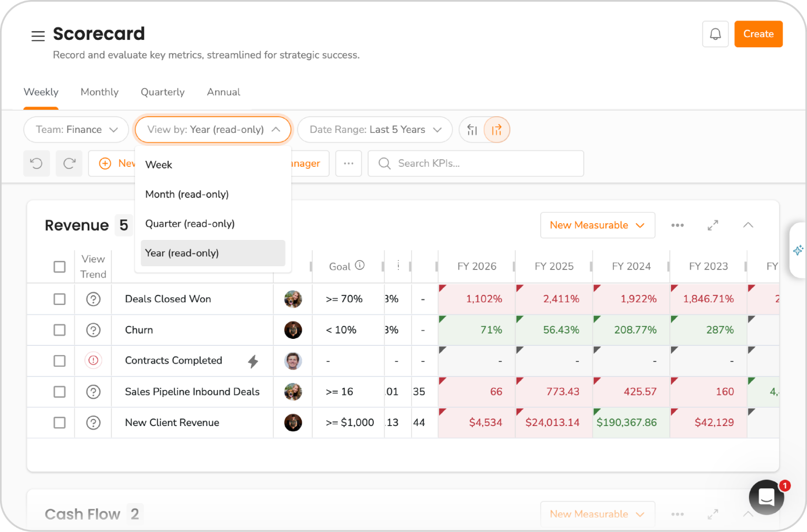Click the lightning bolt on Contracts Completed
Image resolution: width=807 pixels, height=532 pixels.
point(251,360)
